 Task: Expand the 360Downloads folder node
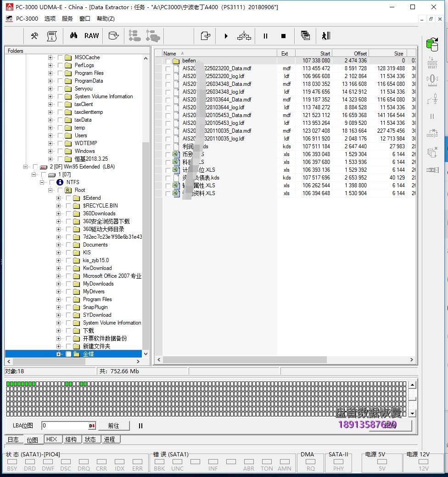click(x=58, y=213)
